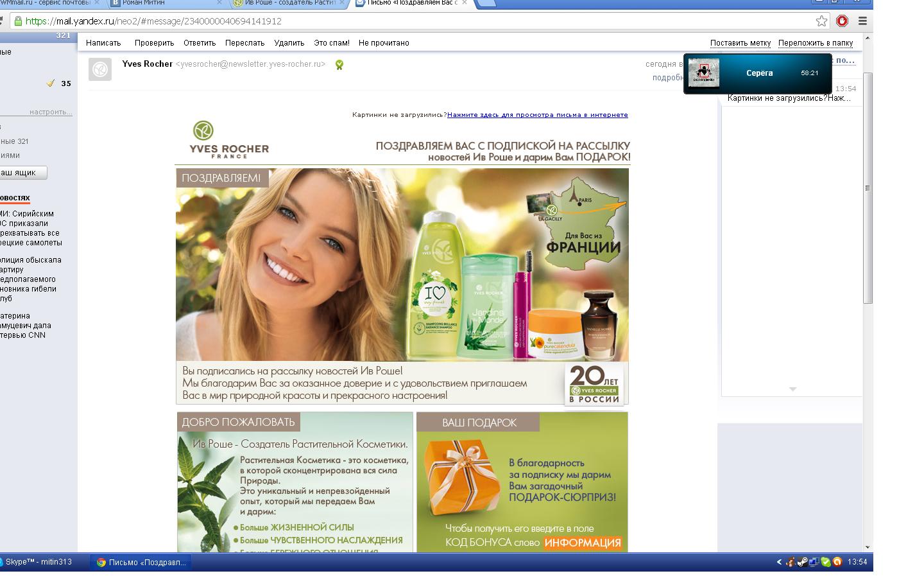Click the ПОЗДРАВЛЯЕМ! banner label
The image size is (924, 578).
(222, 178)
